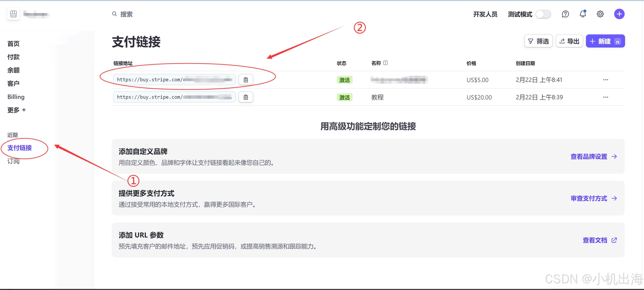This screenshot has height=290, width=644.
Task: Open the Billing sidebar item
Action: (16, 97)
